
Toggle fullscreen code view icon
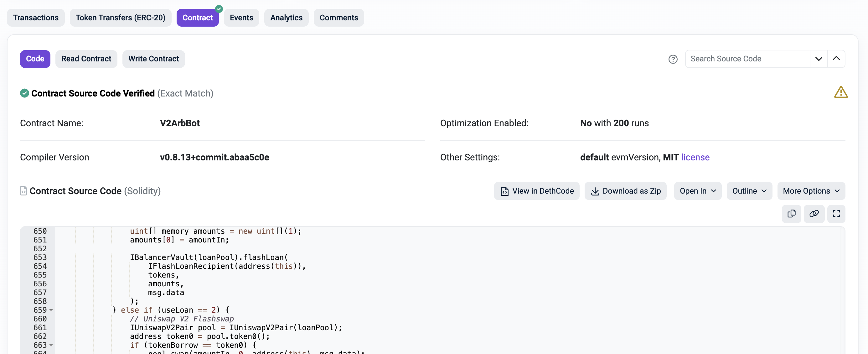[836, 214]
